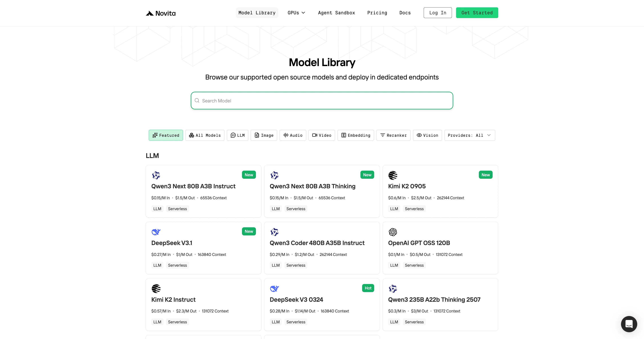This screenshot has height=339, width=644.
Task: Show All Models filter
Action: (x=205, y=135)
